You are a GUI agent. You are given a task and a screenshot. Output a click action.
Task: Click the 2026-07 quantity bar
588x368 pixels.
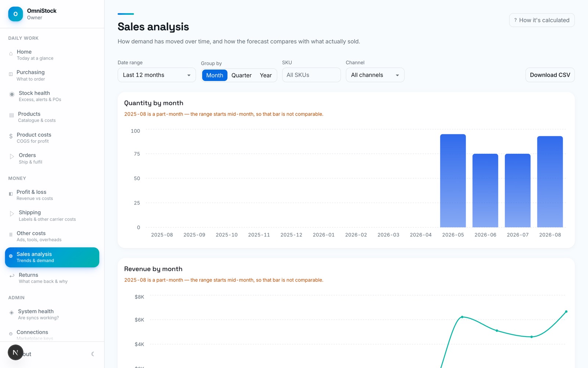pos(517,190)
